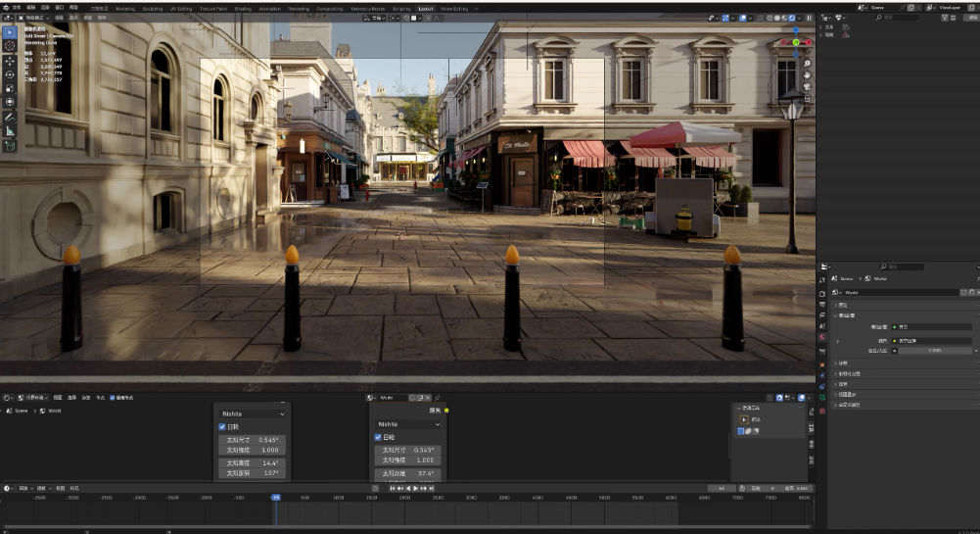Toggle the use nodes checkbox in node editor header
Image resolution: width=980 pixels, height=534 pixels.
114,398
